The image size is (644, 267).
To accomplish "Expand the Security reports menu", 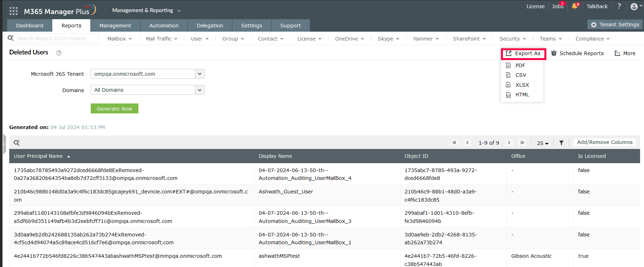I will pos(513,39).
